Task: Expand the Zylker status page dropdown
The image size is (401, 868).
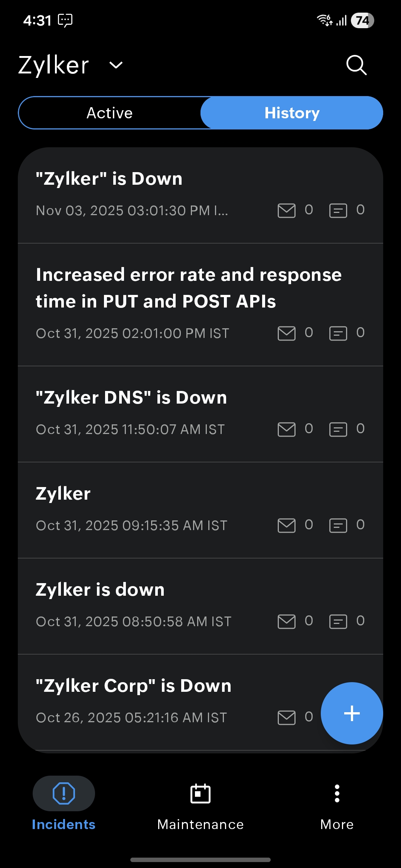Action: pos(116,65)
